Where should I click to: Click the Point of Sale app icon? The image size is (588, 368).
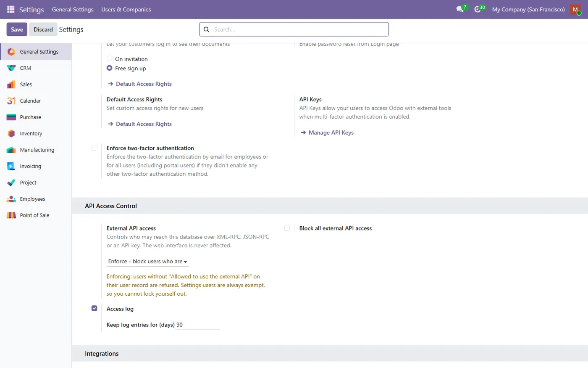click(x=11, y=215)
